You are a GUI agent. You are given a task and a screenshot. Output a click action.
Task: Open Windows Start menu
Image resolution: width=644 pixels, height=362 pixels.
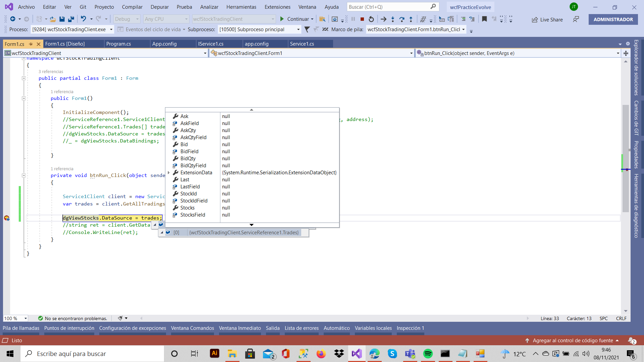tap(10, 354)
